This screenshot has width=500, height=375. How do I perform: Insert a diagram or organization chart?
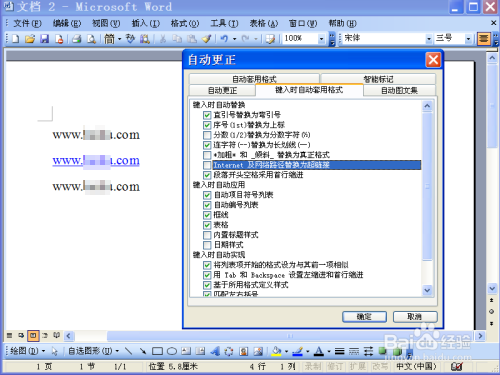[229, 351]
